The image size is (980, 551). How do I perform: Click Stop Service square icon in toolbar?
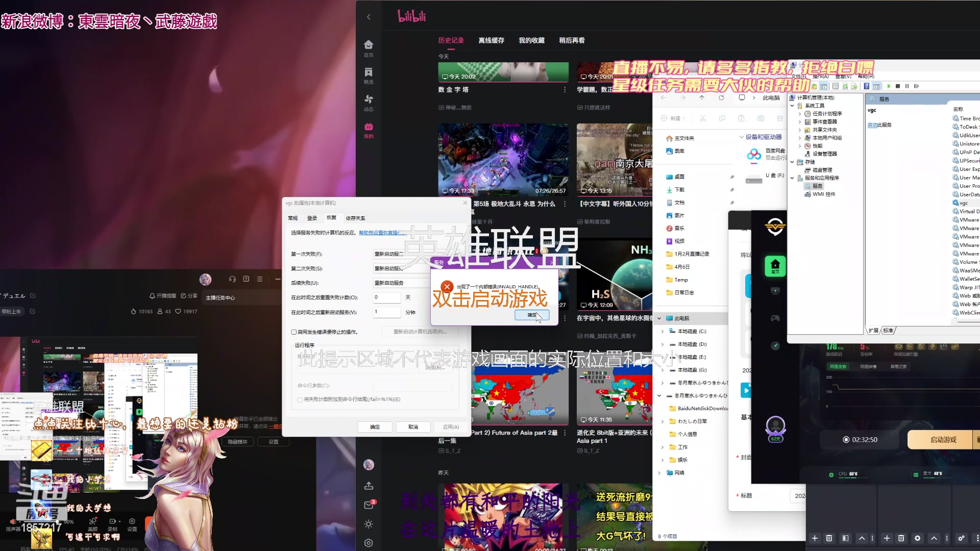coord(898,86)
